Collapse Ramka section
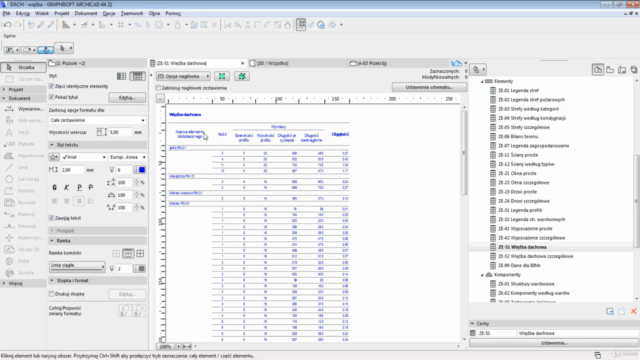This screenshot has height=360, width=640. tap(51, 241)
